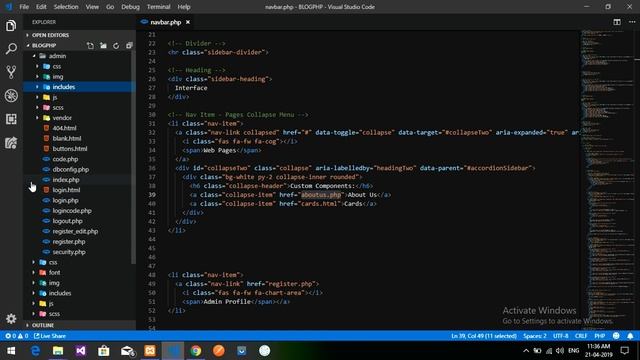Open the editor More Actions menu

point(632,22)
